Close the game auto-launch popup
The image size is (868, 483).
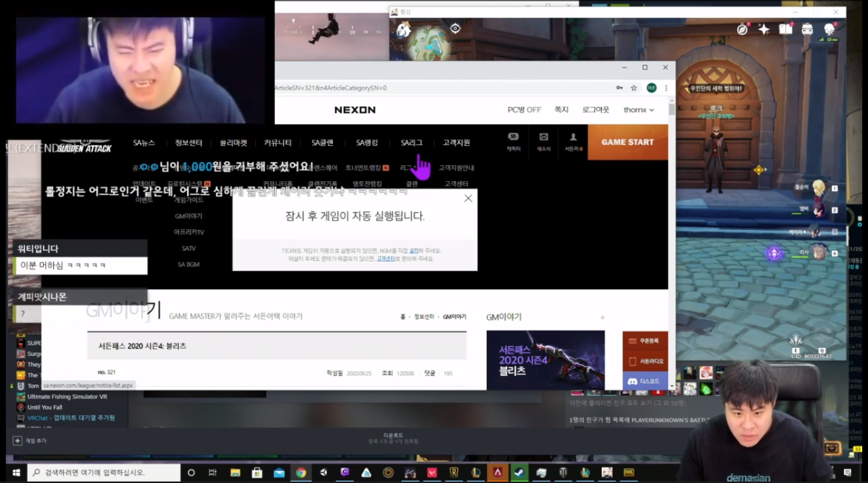tap(468, 198)
